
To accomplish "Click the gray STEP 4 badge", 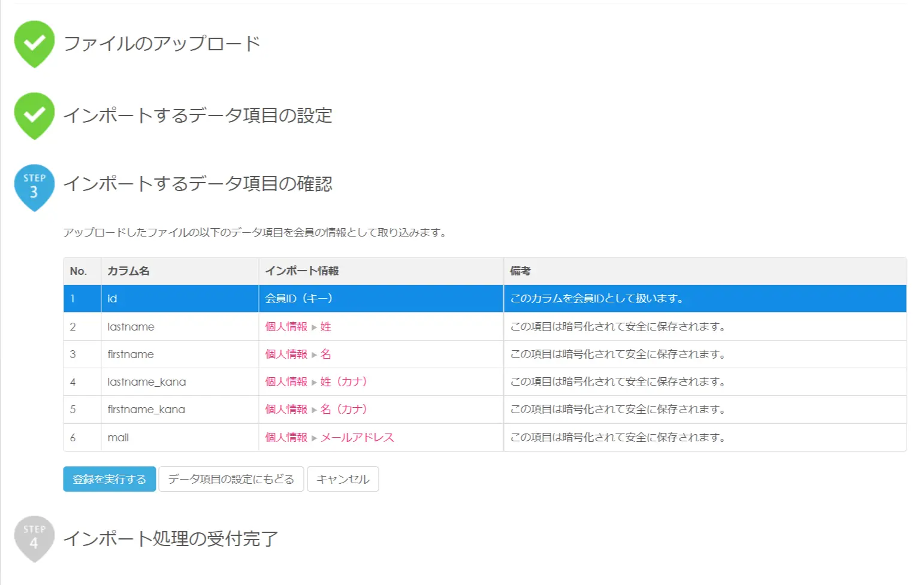I will [34, 539].
